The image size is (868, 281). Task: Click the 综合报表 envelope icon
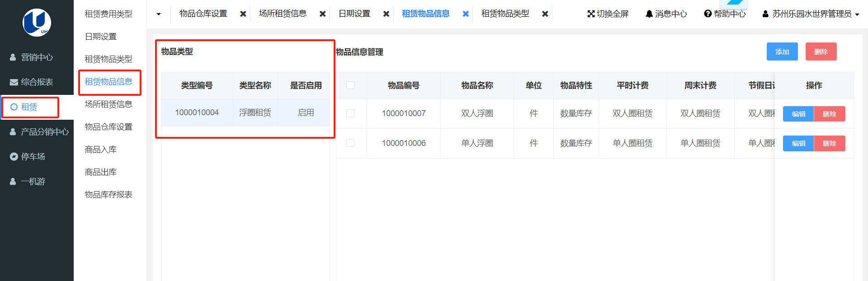click(14, 82)
